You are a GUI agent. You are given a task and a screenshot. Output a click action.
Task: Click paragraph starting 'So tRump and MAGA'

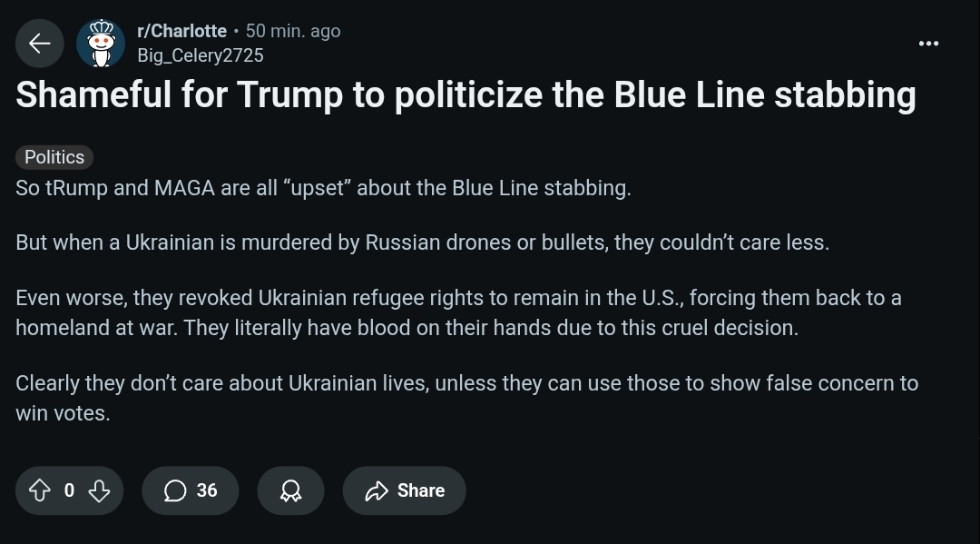(x=323, y=188)
